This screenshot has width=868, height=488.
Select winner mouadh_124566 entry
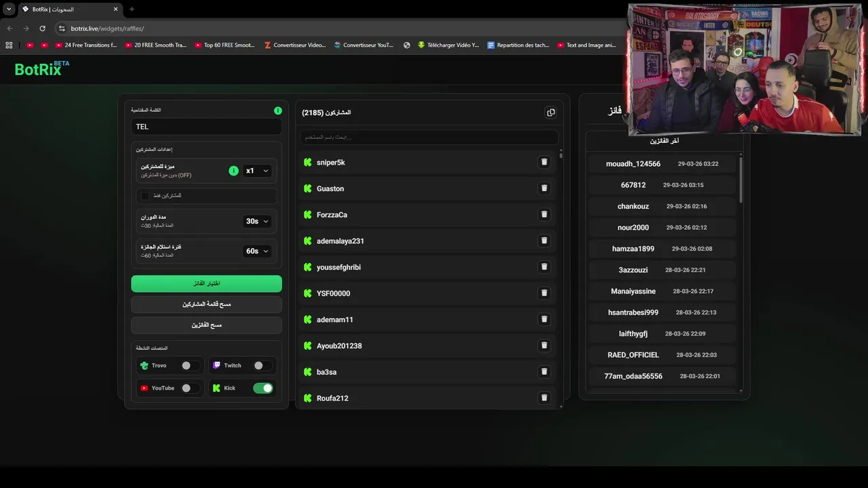[662, 164]
